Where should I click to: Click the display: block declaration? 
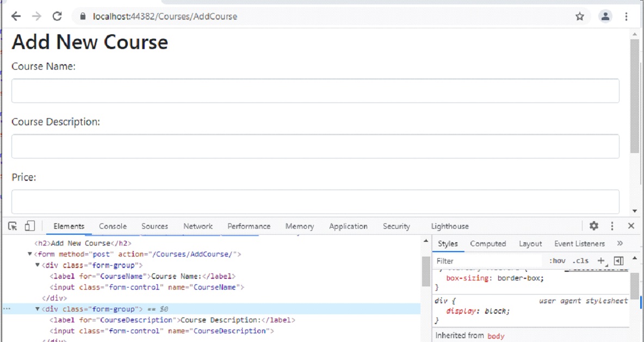[478, 311]
